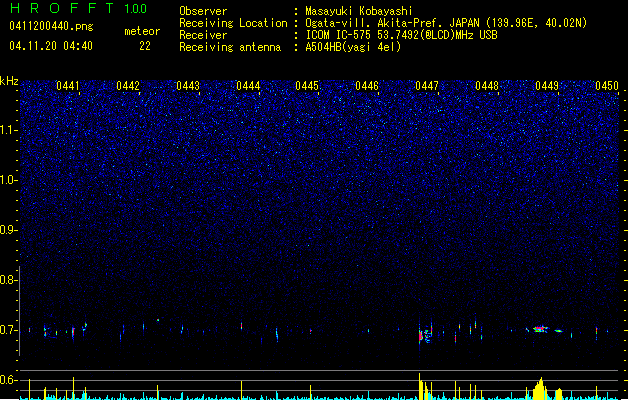Screen dimensions: 629x400
Task: Click the meteor echo cluster at 0447
Action: (x=425, y=333)
